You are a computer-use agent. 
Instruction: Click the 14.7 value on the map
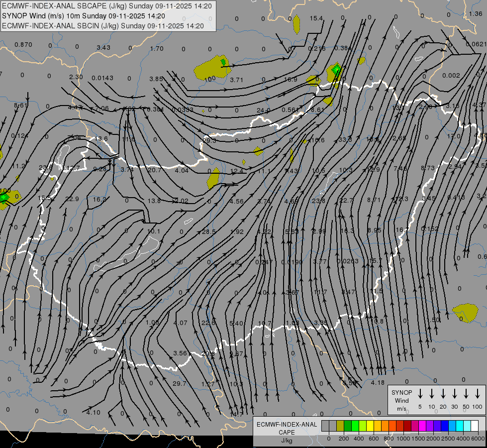(236, 415)
